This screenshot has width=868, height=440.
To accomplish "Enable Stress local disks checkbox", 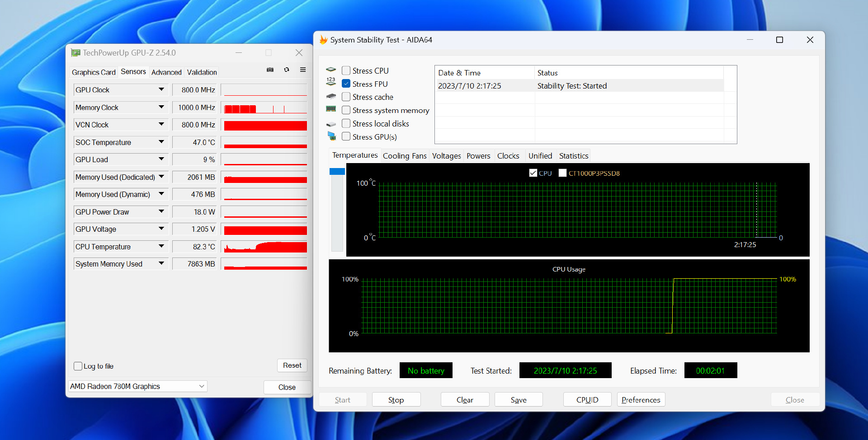I will click(x=346, y=123).
